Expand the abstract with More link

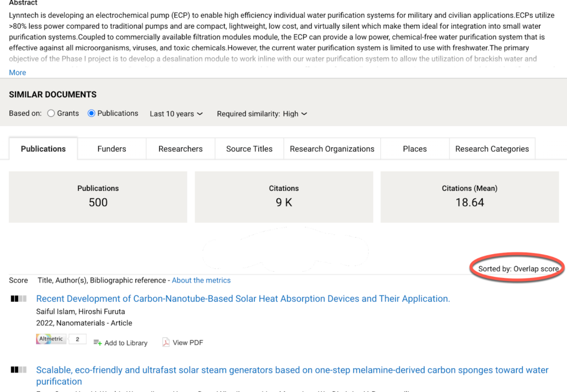coord(17,73)
